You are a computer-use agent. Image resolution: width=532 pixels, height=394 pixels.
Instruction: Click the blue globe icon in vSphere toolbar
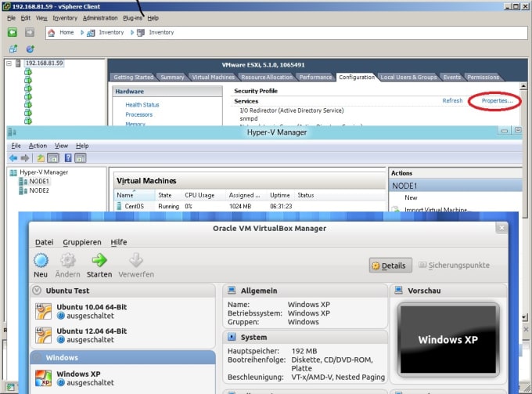31,49
